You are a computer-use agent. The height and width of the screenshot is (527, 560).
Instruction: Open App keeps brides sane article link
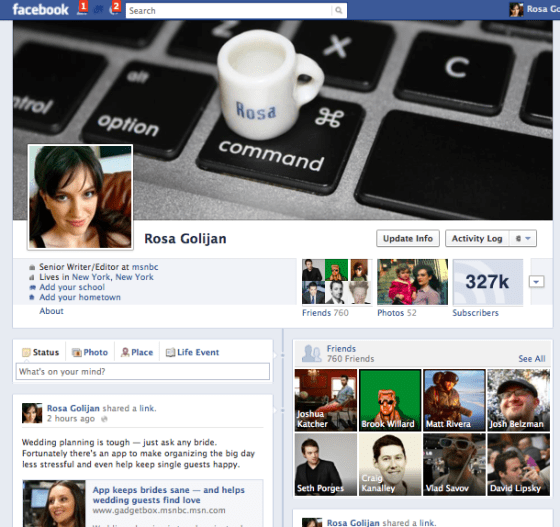coord(169,495)
